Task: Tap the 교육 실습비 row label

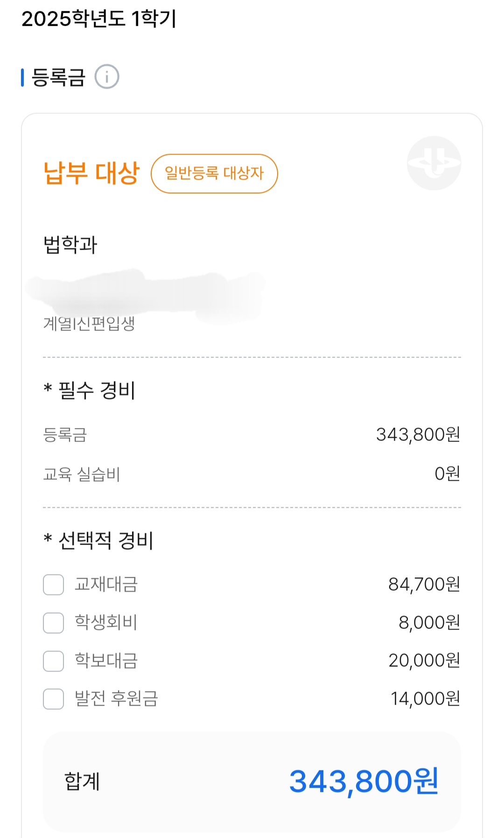Action: tap(82, 474)
